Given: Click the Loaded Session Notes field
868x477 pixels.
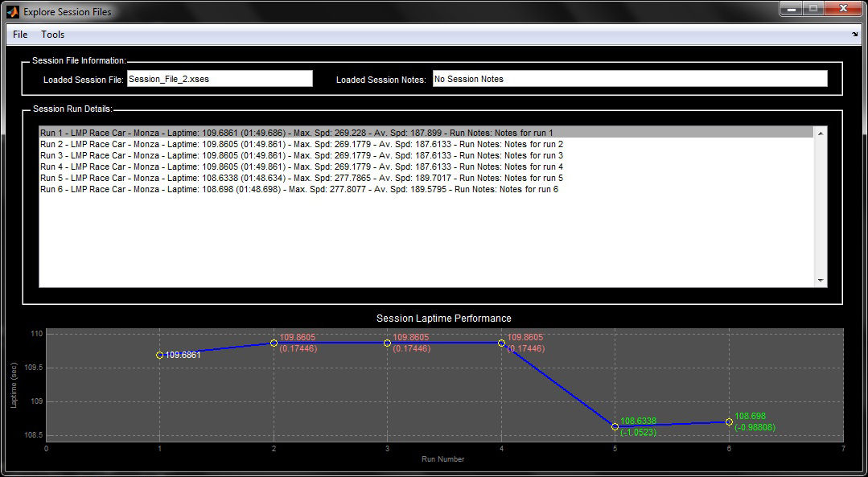Looking at the screenshot, I should 629,79.
